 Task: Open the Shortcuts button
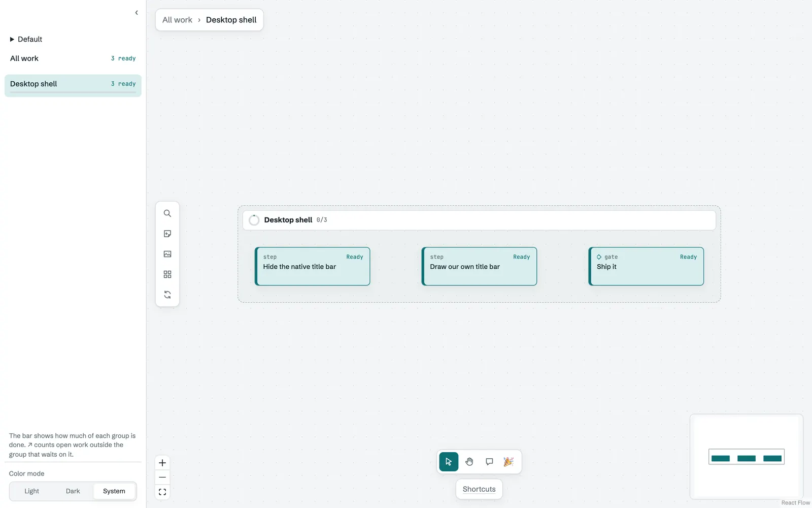pyautogui.click(x=479, y=489)
